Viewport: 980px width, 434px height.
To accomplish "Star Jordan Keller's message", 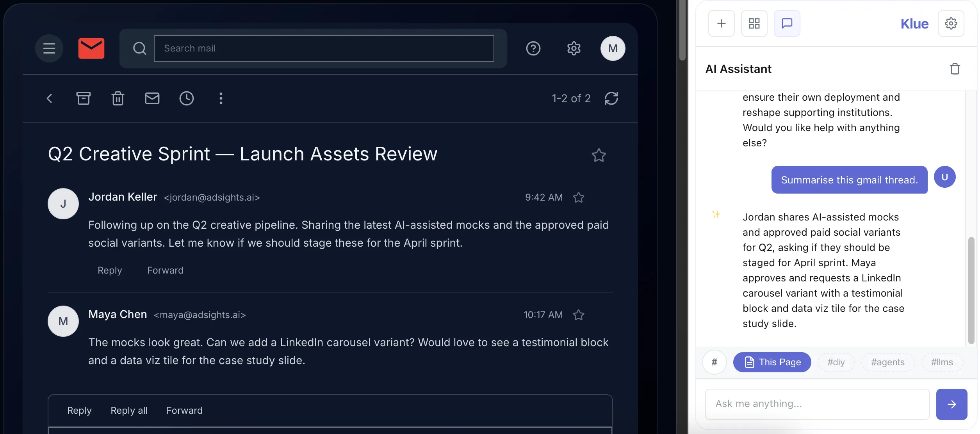I will pos(578,197).
